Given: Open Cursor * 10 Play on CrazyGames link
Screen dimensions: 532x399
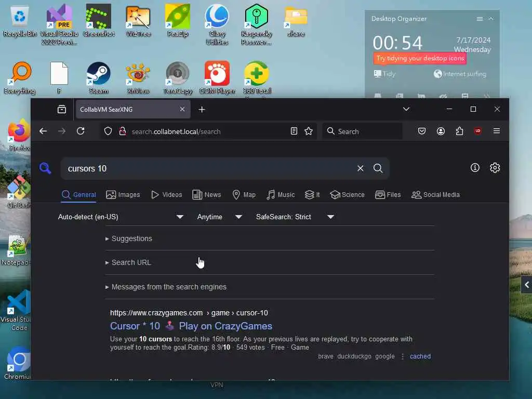Looking at the screenshot, I should [191, 326].
